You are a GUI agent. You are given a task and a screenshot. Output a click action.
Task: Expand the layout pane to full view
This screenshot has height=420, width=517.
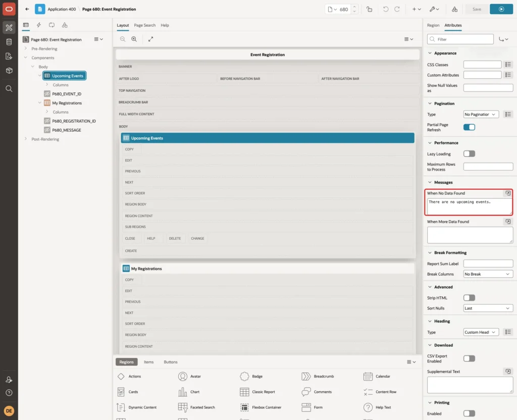(150, 39)
